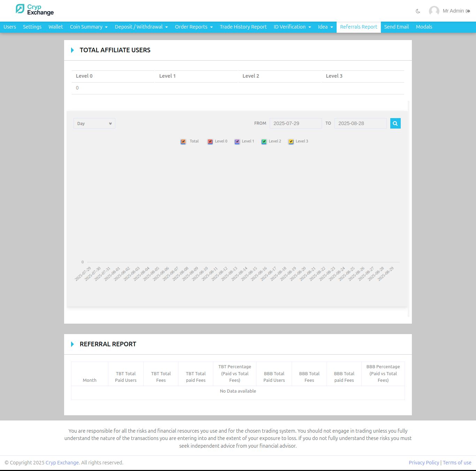The height and width of the screenshot is (471, 476).
Task: Click the No Data available message
Action: pyautogui.click(x=238, y=391)
